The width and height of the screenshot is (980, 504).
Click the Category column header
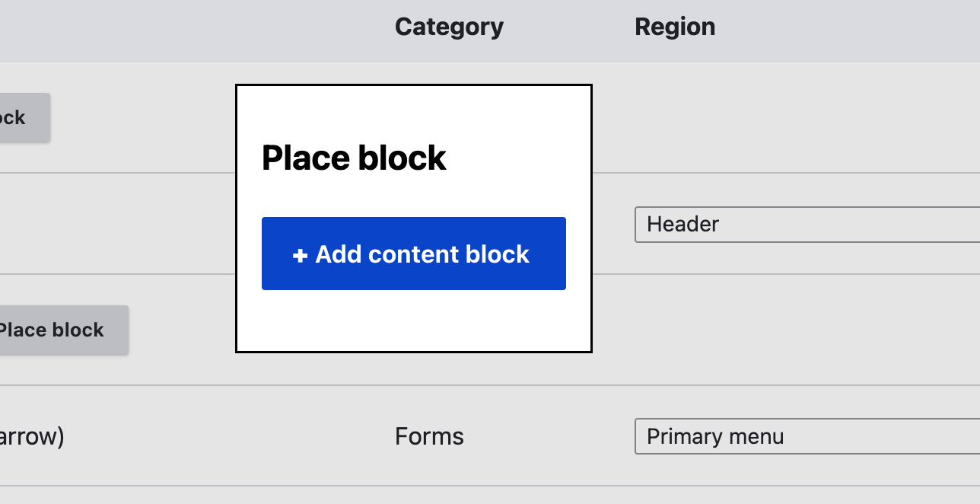coord(449,26)
